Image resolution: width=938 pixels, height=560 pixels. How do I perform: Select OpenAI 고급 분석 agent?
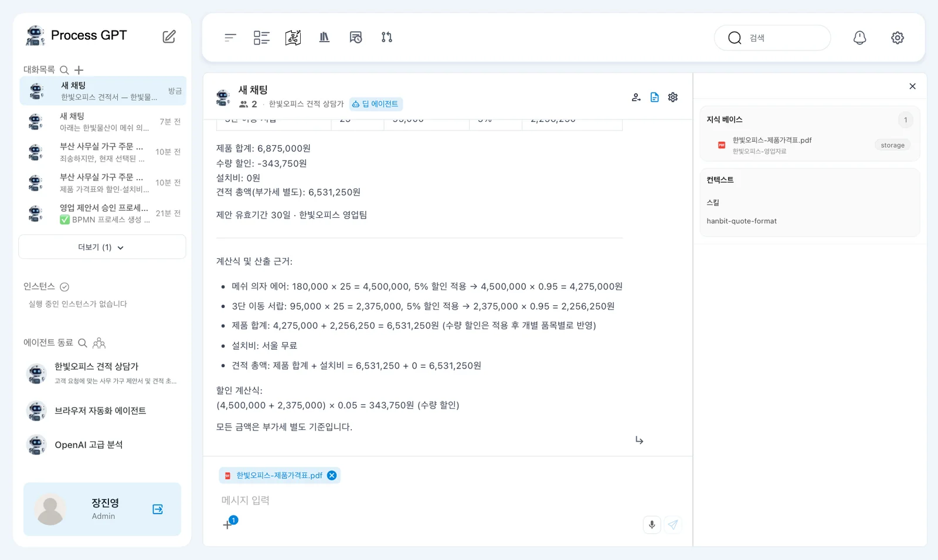coord(102,445)
